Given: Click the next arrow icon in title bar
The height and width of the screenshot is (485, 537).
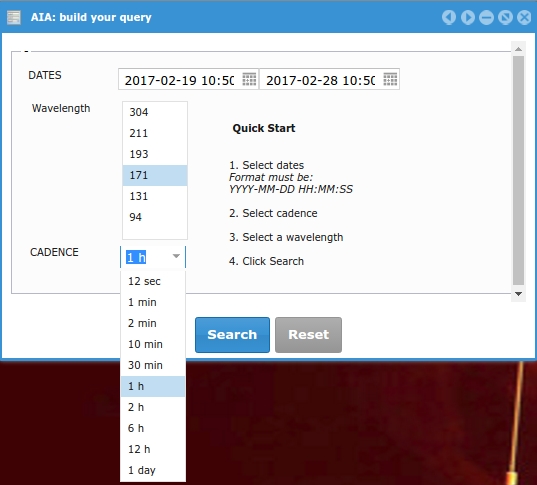Looking at the screenshot, I should pyautogui.click(x=467, y=17).
